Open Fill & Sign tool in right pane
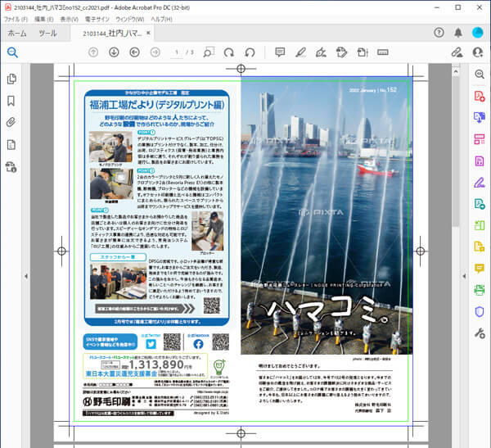 480,182
